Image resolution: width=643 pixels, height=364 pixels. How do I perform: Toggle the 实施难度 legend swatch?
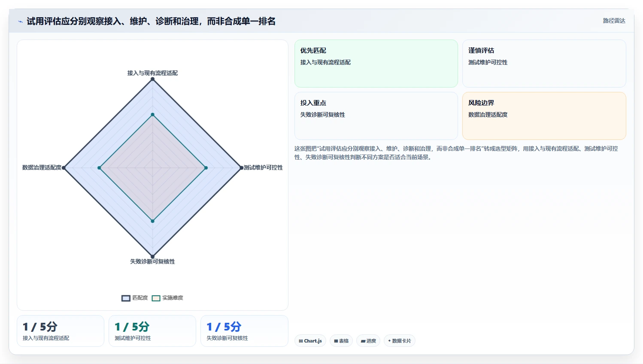pyautogui.click(x=156, y=298)
